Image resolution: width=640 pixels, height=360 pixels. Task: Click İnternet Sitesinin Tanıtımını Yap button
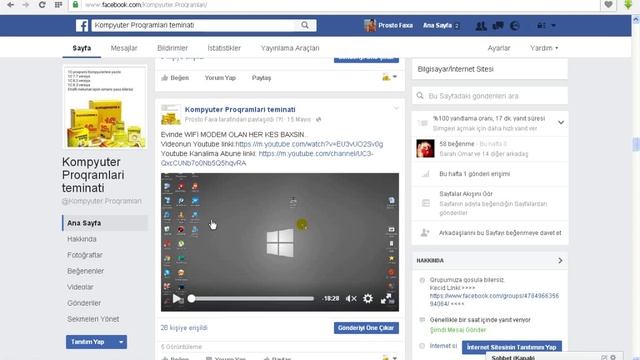click(x=512, y=347)
